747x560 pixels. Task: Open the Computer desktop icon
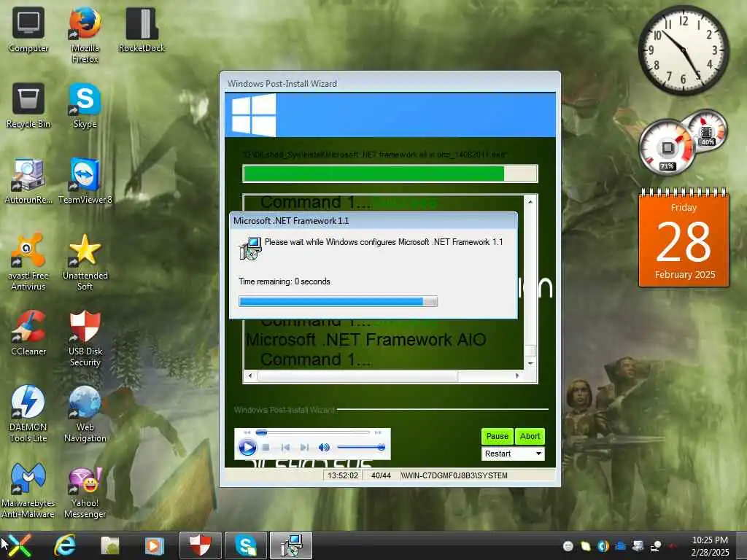[28, 29]
